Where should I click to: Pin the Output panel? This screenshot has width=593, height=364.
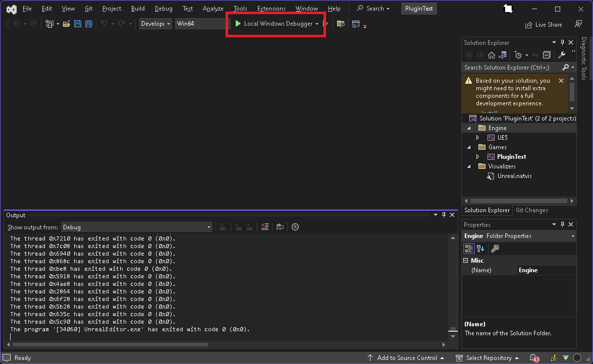444,215
